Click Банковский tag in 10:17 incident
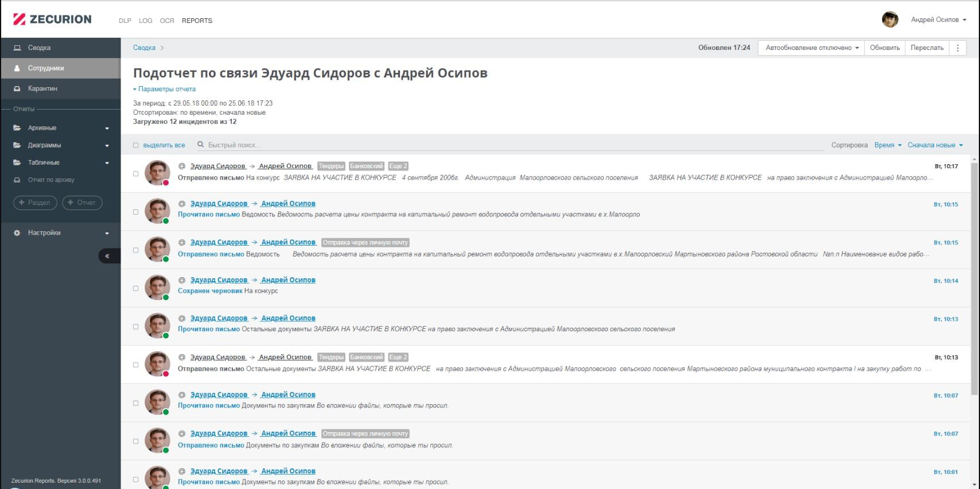 367,166
